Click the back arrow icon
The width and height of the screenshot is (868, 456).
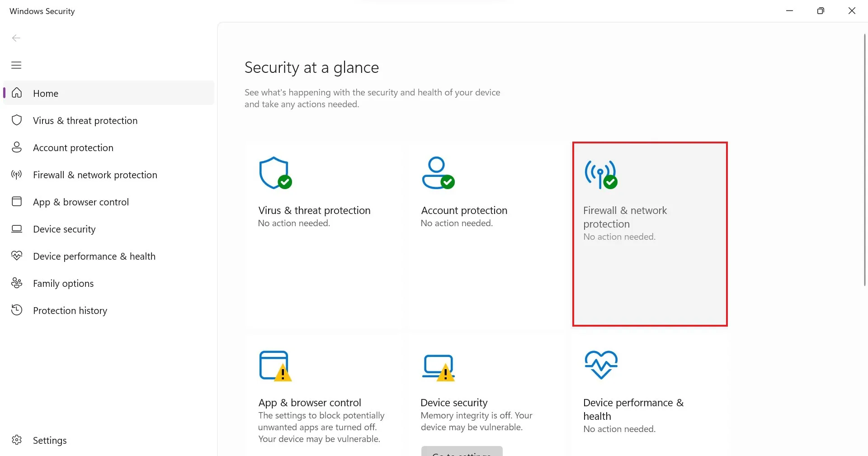(16, 38)
